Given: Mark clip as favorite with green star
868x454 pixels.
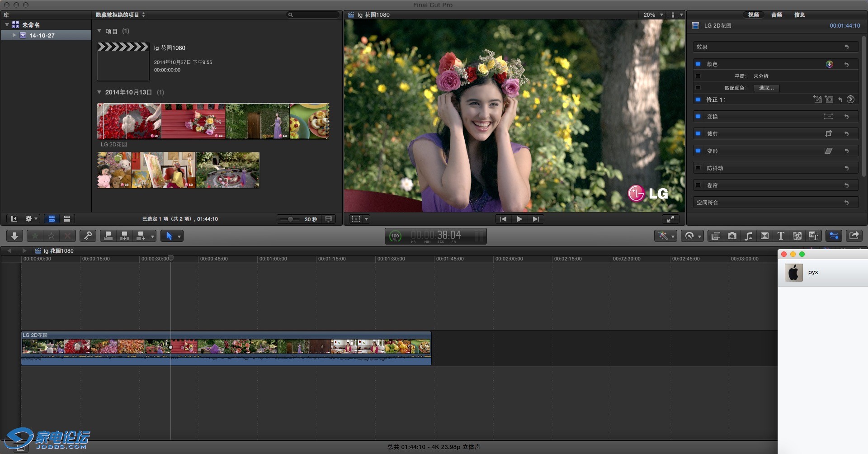Looking at the screenshot, I should click(35, 236).
